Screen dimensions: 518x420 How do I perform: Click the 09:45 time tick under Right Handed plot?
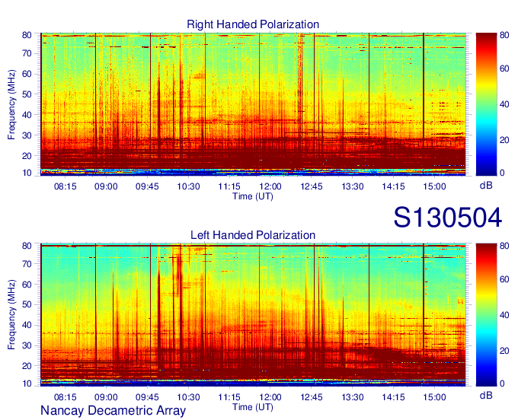coord(147,186)
